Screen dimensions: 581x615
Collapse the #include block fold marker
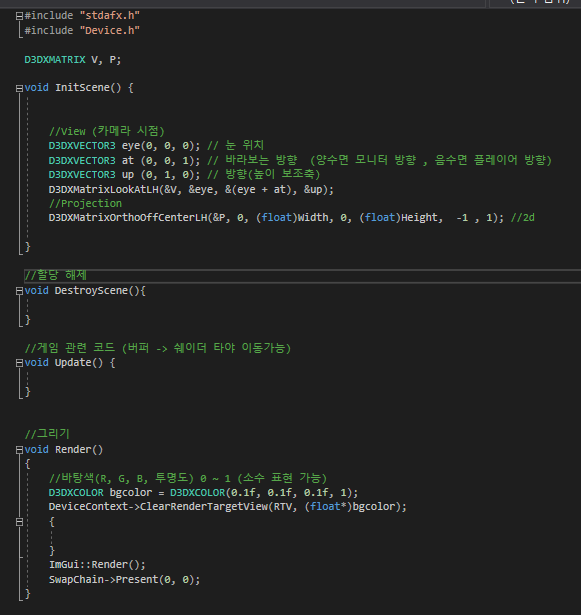pos(19,16)
